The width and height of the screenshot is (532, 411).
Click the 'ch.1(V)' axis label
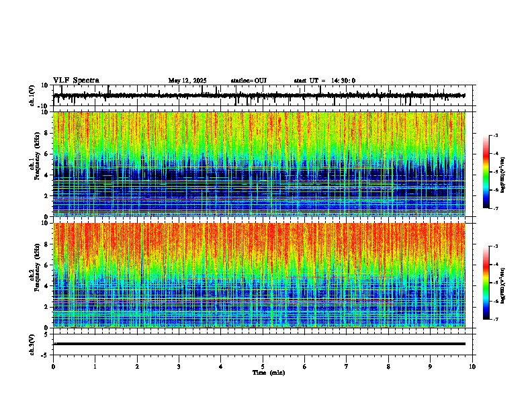32,95
